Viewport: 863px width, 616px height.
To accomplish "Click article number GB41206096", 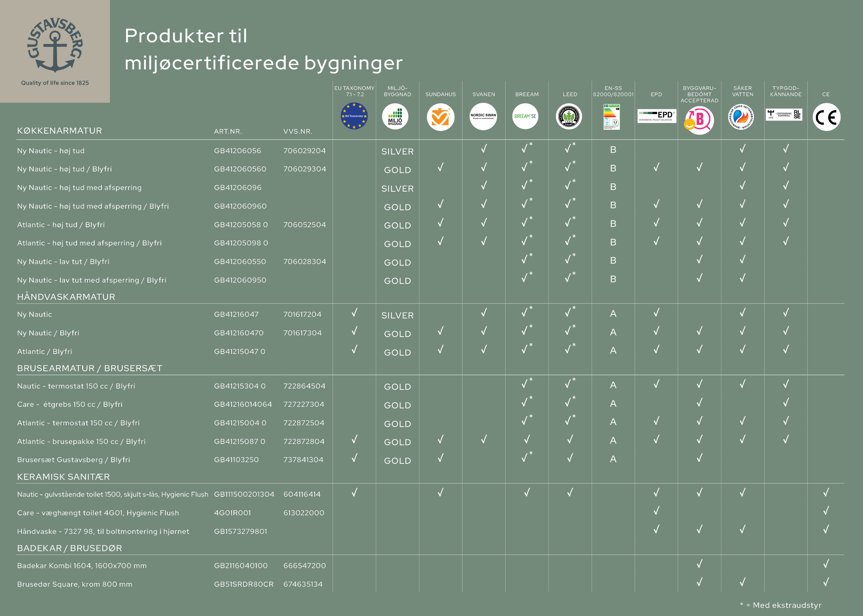I will (237, 187).
